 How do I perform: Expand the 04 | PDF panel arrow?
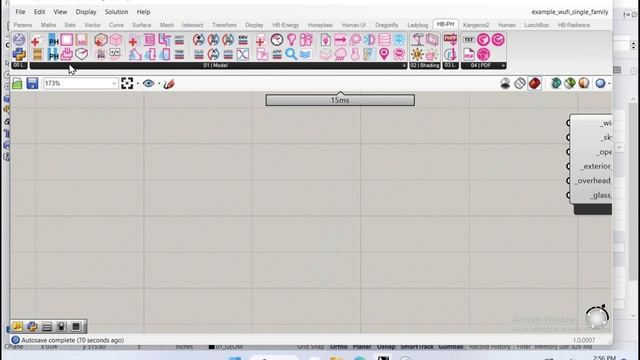pyautogui.click(x=503, y=65)
